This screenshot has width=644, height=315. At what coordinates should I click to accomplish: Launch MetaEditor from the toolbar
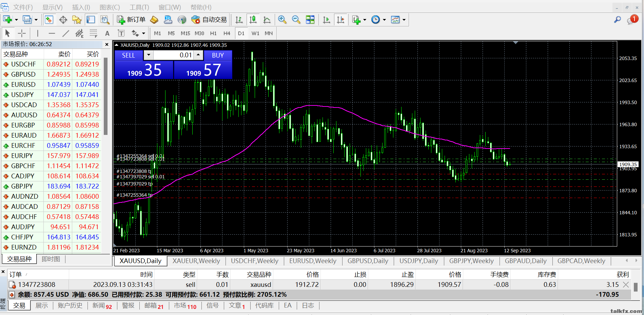click(x=154, y=20)
